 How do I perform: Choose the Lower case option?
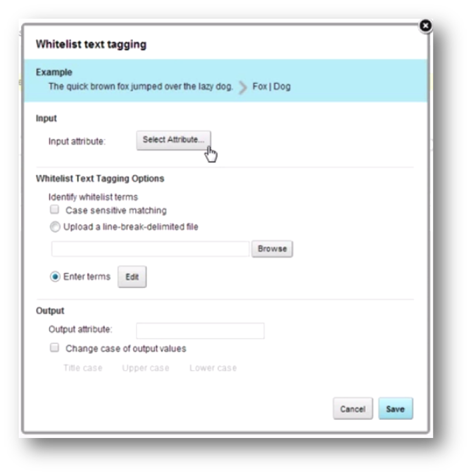(213, 368)
